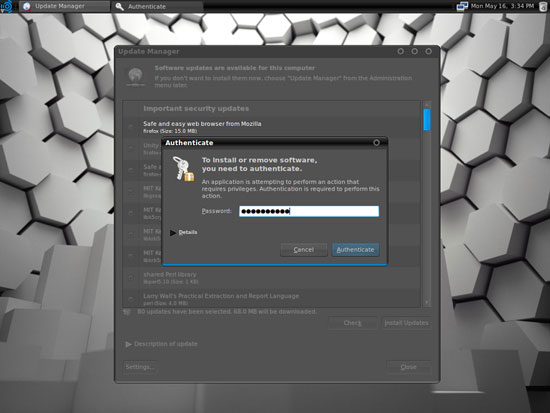Image resolution: width=550 pixels, height=413 pixels.
Task: Focus the Password input field
Action: 309,211
